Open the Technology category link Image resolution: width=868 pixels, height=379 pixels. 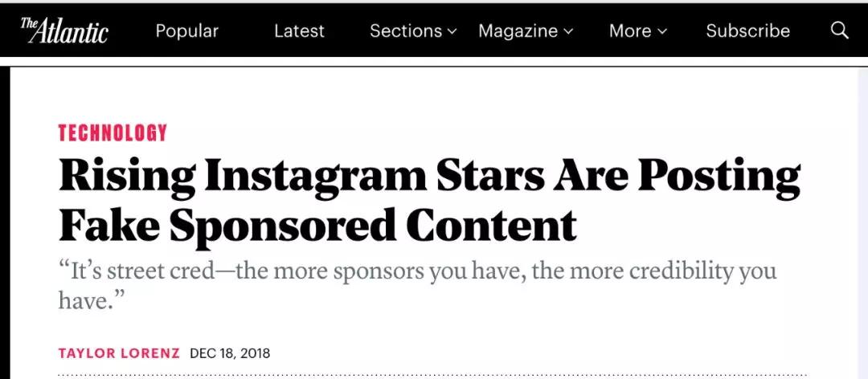pos(113,132)
